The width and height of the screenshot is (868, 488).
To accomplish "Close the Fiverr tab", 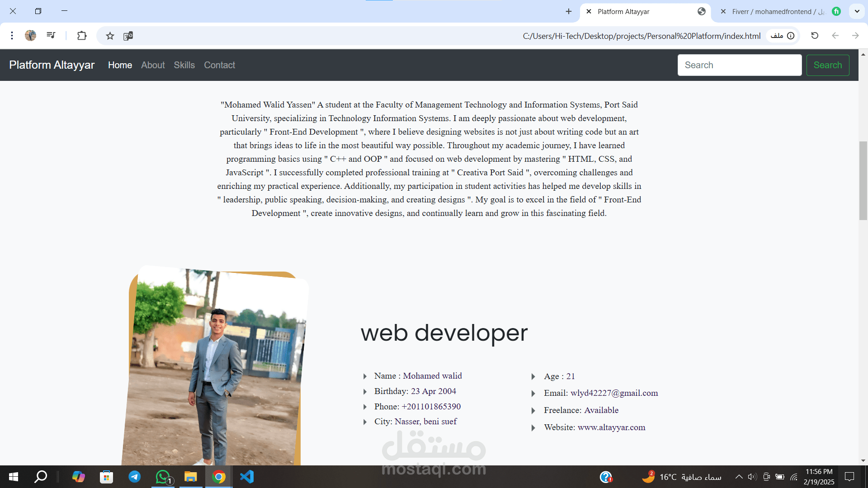I will pyautogui.click(x=723, y=11).
